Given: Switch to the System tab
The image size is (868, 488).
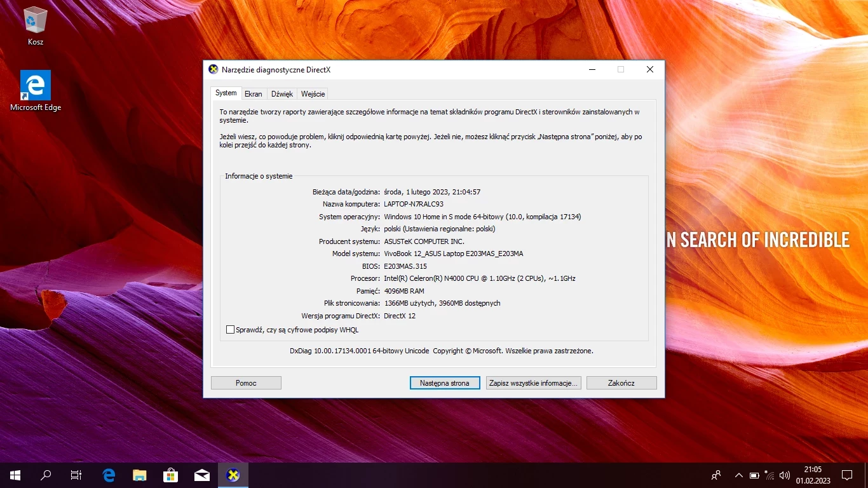Looking at the screenshot, I should [226, 93].
